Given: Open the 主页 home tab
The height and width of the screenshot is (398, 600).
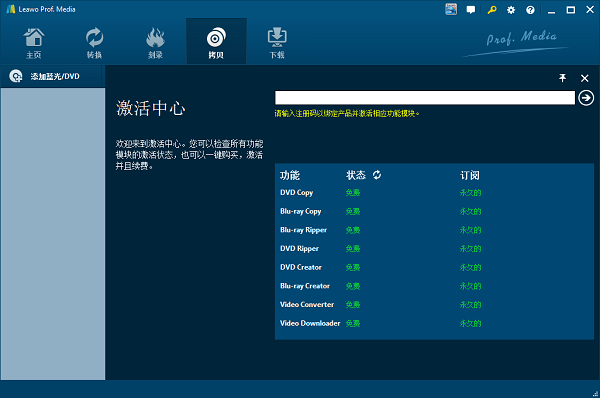Looking at the screenshot, I should coord(34,43).
